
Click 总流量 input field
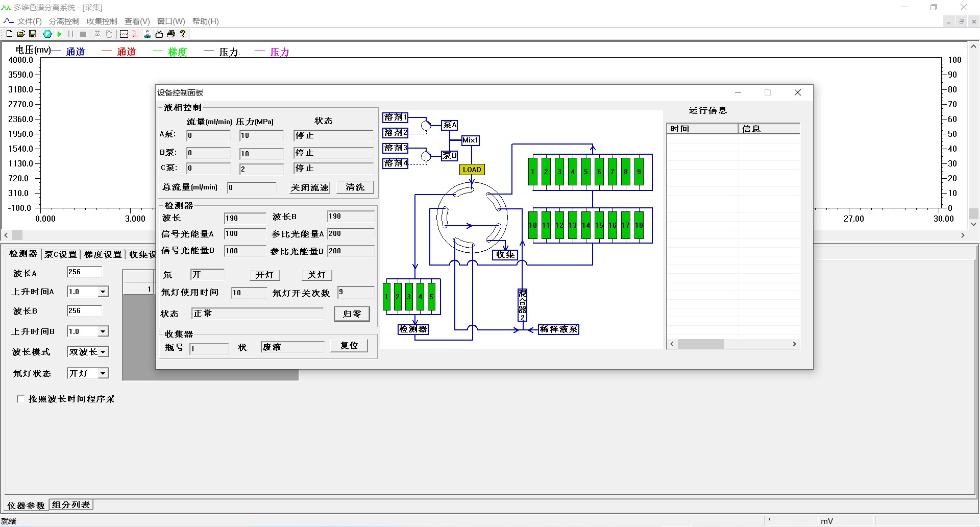coord(252,187)
